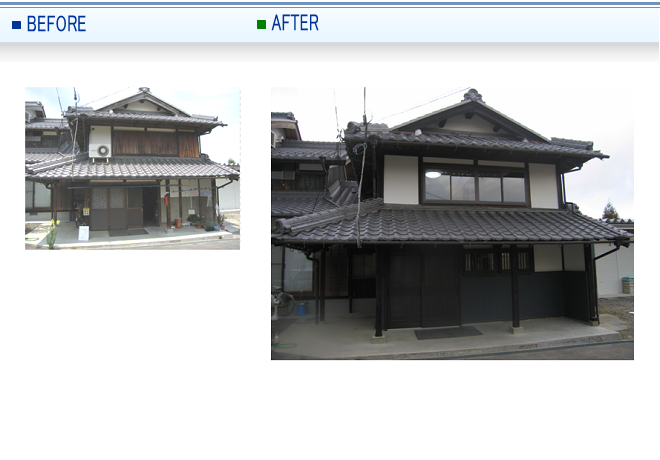Open the small BEFORE house photo

point(133,168)
